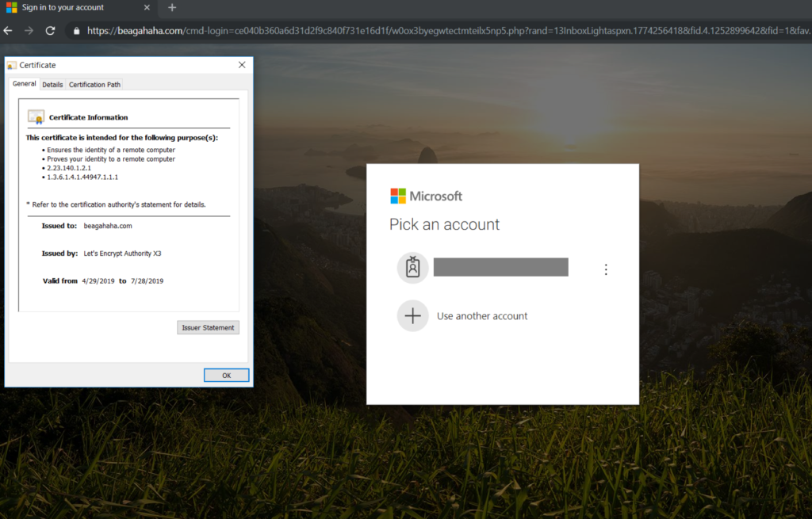Reload the page with the refresh icon

[x=50, y=31]
